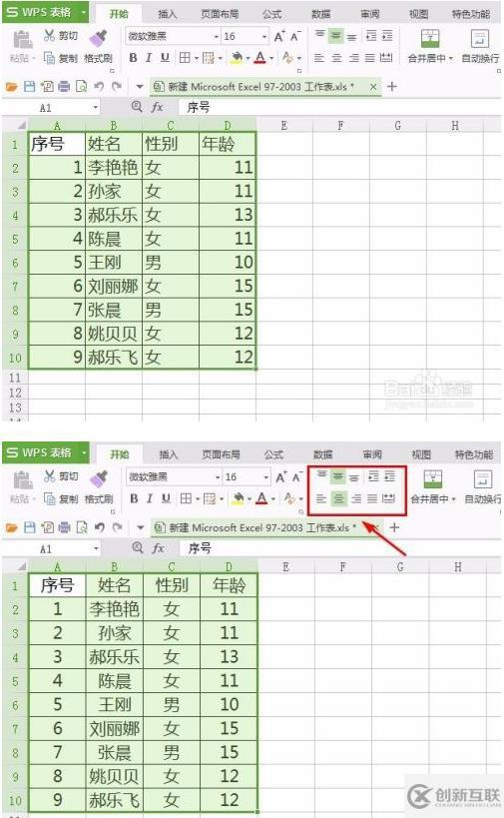Open font name dropdown in upper window

coord(217,37)
